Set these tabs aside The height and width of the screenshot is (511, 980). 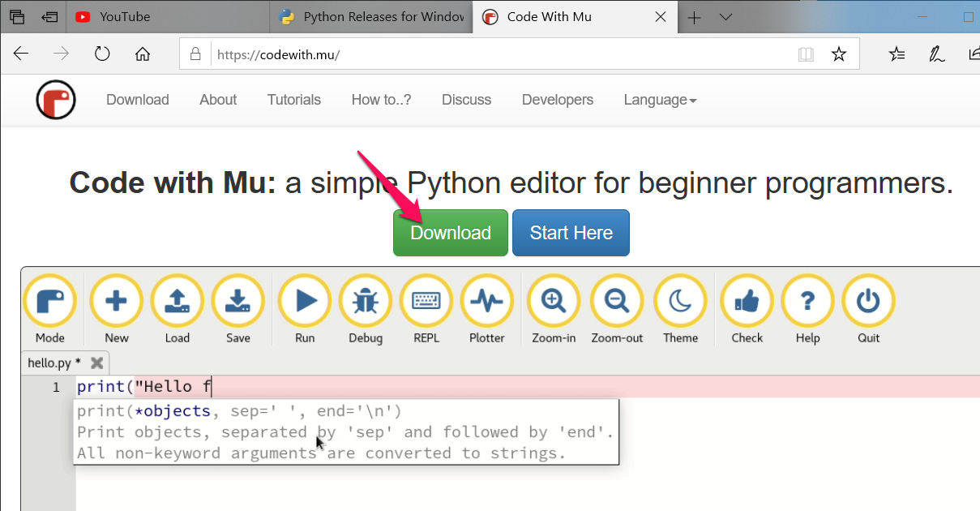click(49, 16)
